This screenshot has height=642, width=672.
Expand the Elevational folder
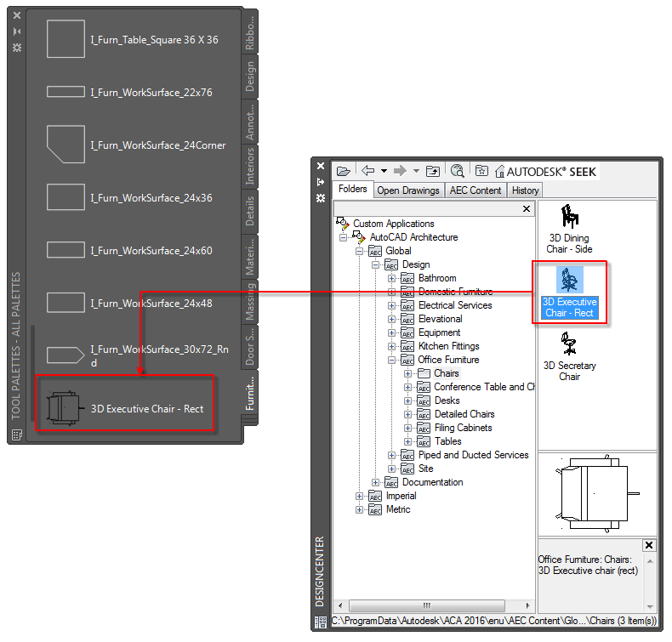coord(391,319)
